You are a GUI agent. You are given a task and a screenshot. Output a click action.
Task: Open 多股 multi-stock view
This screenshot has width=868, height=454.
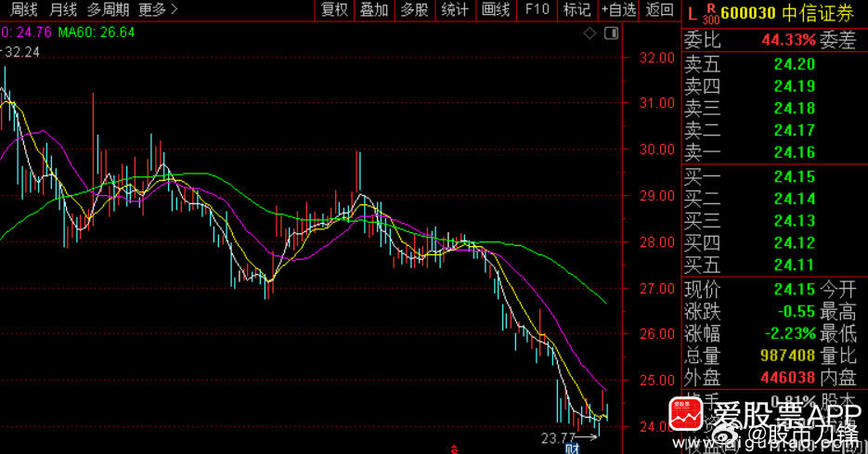pyautogui.click(x=415, y=9)
